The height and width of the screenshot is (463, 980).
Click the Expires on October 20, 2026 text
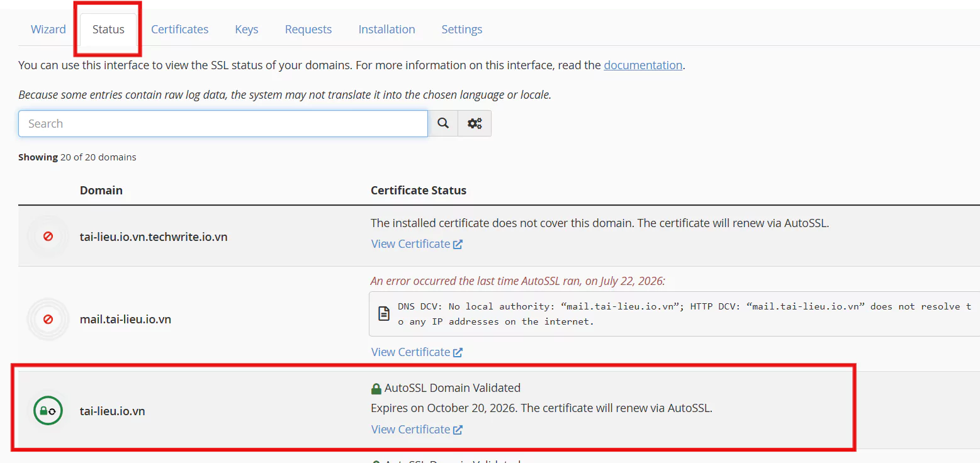(541, 408)
